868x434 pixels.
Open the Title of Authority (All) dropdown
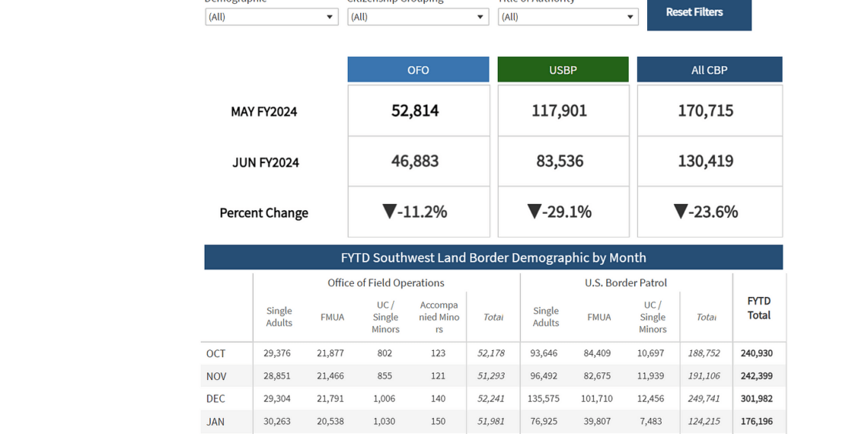point(568,17)
